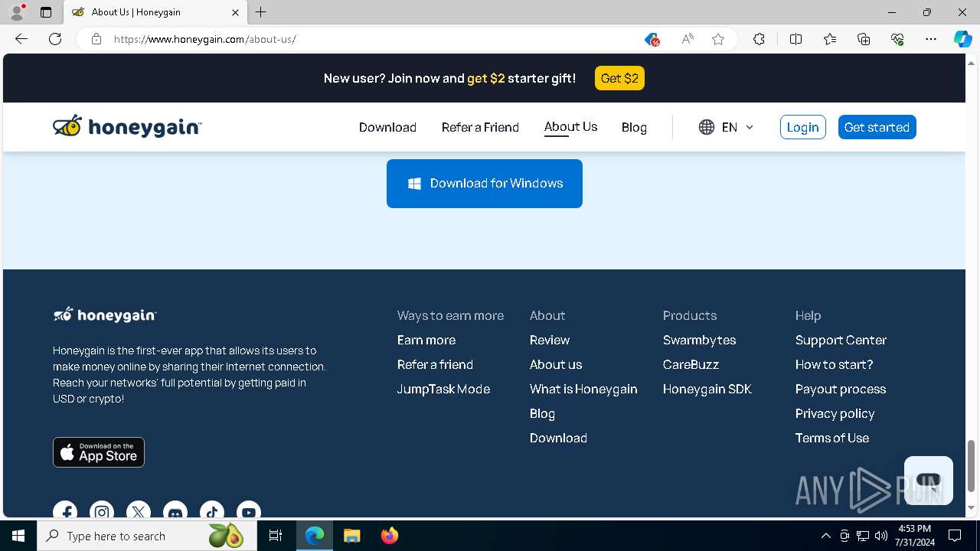Open Refer a friend footer link
The width and height of the screenshot is (980, 551).
435,364
